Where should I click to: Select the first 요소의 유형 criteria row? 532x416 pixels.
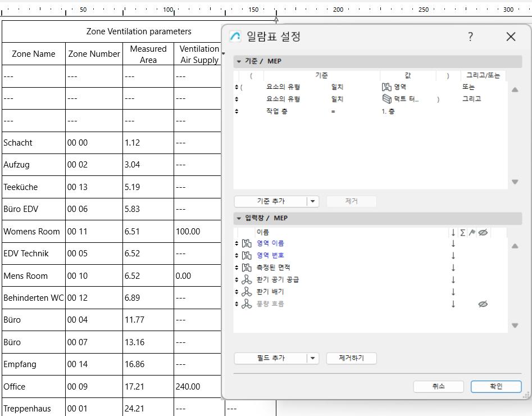point(371,87)
